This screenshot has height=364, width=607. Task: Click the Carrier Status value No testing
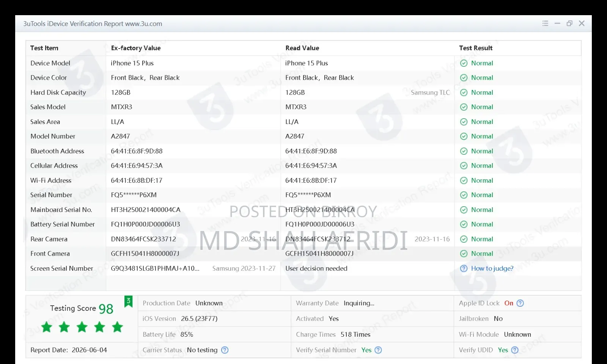point(202,350)
